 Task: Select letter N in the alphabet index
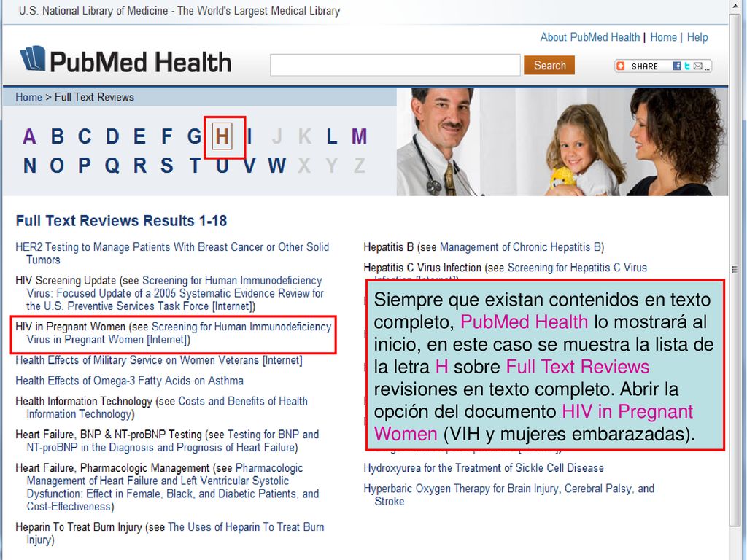(x=29, y=166)
